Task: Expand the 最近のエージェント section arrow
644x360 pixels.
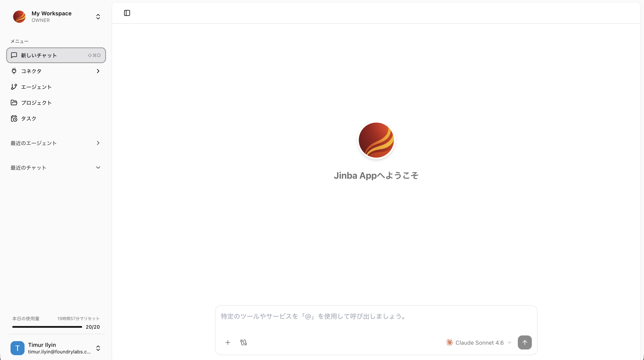Action: click(98, 143)
